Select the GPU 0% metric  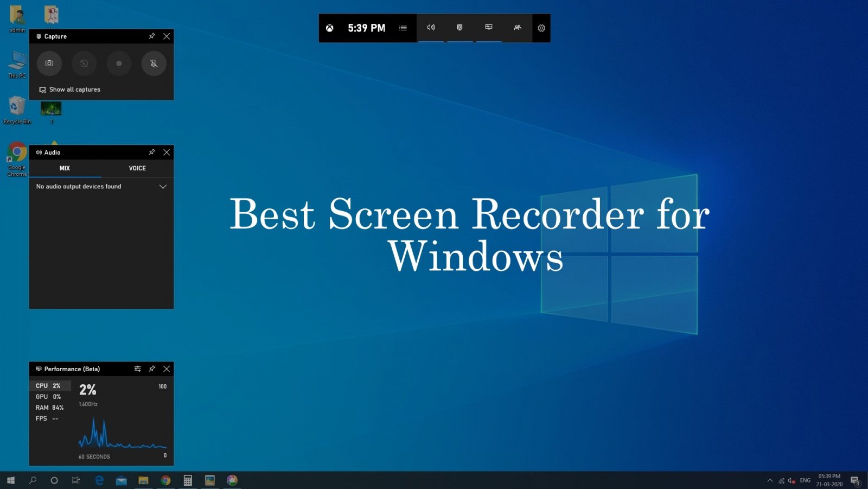(50, 397)
